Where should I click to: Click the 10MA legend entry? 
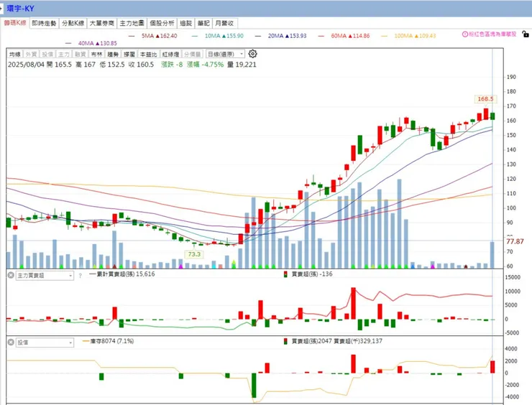click(218, 36)
